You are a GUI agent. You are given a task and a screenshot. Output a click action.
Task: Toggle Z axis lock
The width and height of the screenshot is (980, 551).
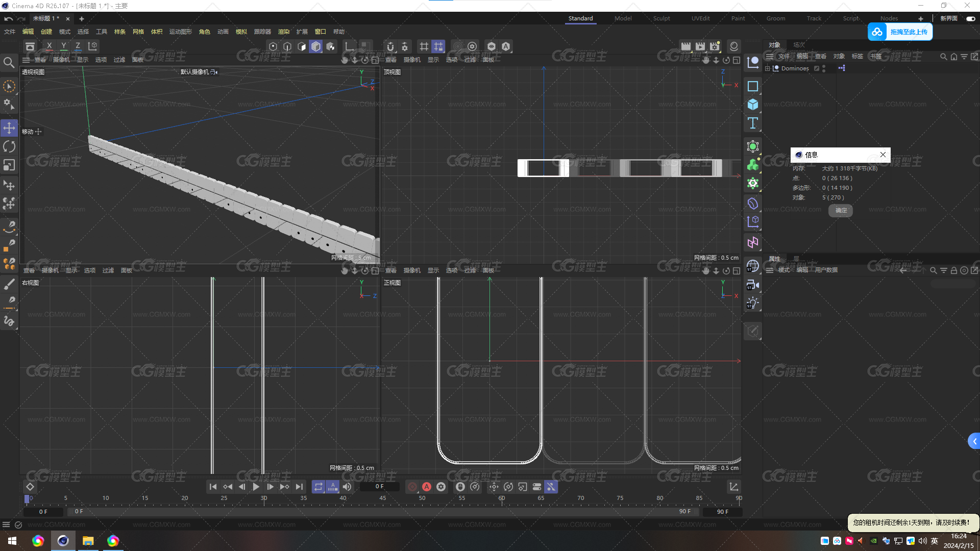point(78,46)
